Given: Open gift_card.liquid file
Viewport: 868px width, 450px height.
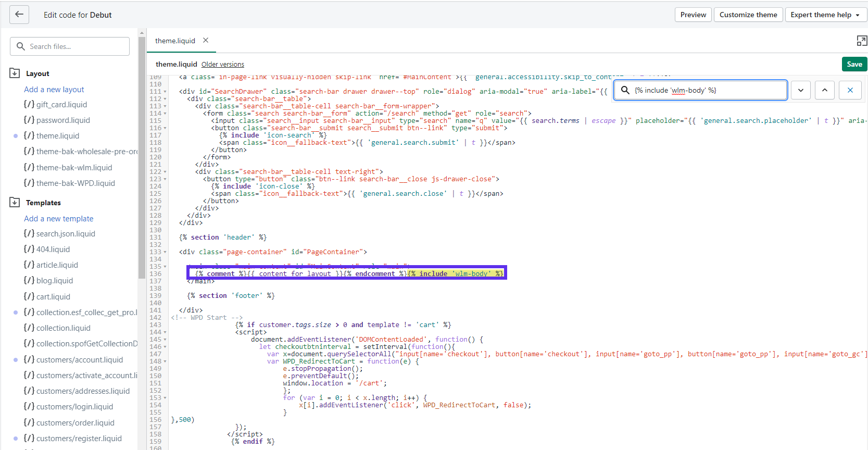Looking at the screenshot, I should click(61, 105).
